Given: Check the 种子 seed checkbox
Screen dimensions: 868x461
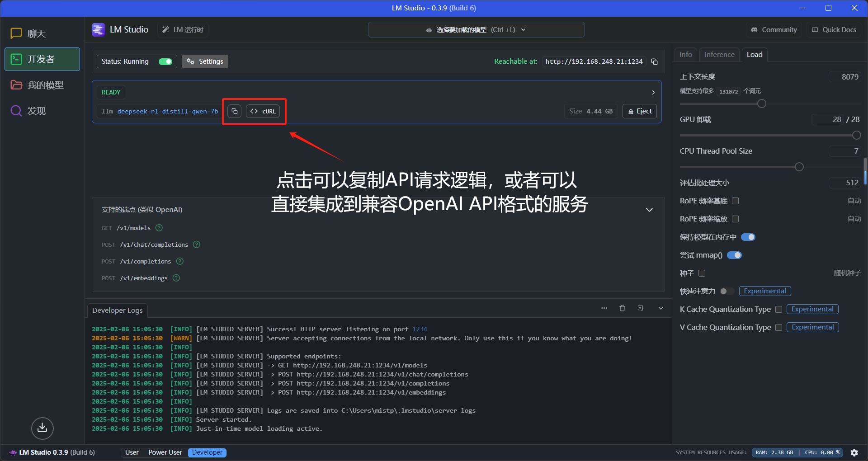Looking at the screenshot, I should [x=702, y=273].
